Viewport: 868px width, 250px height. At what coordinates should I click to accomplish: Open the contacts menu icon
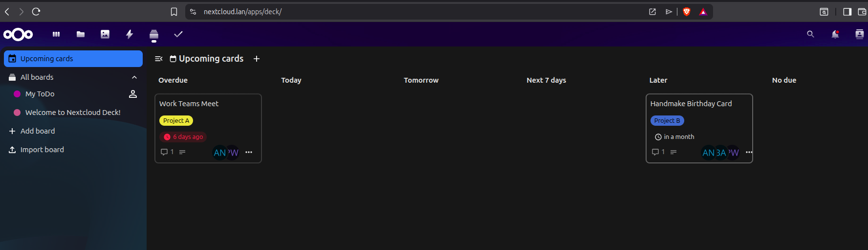860,34
